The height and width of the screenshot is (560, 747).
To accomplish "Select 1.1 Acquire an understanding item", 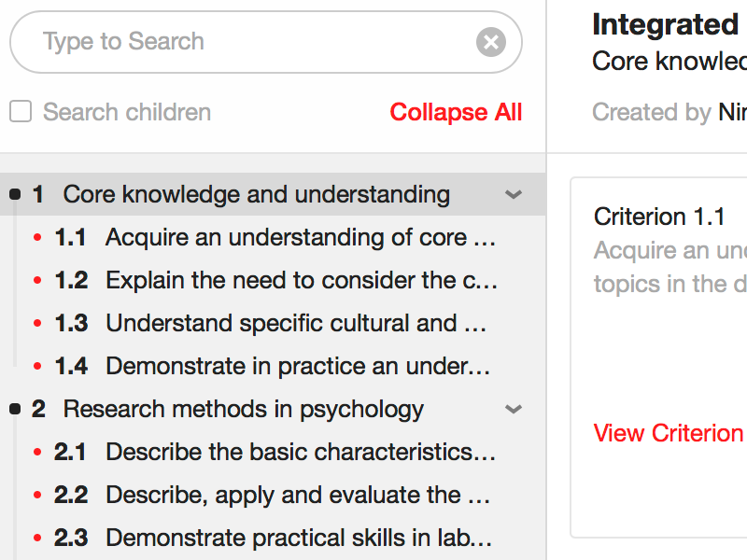I will pyautogui.click(x=299, y=238).
